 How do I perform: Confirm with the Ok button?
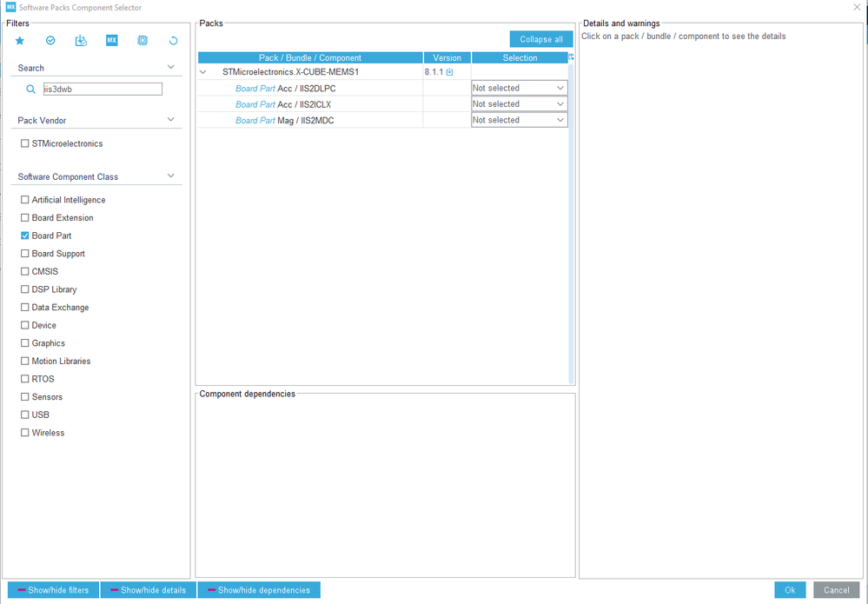(790, 590)
